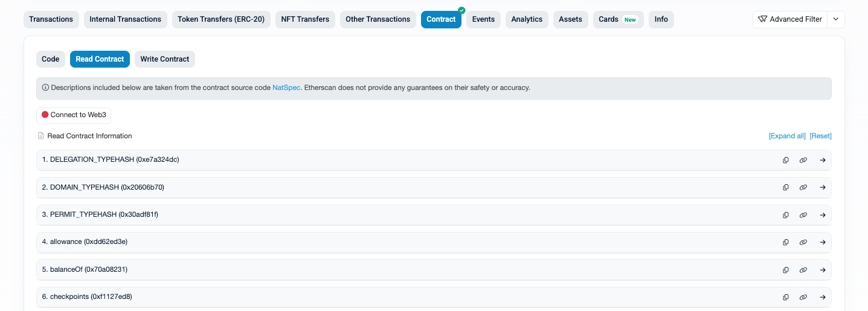Expand DOMAIN_TYPEHASH row arrow
This screenshot has height=311, width=868.
coord(823,187)
